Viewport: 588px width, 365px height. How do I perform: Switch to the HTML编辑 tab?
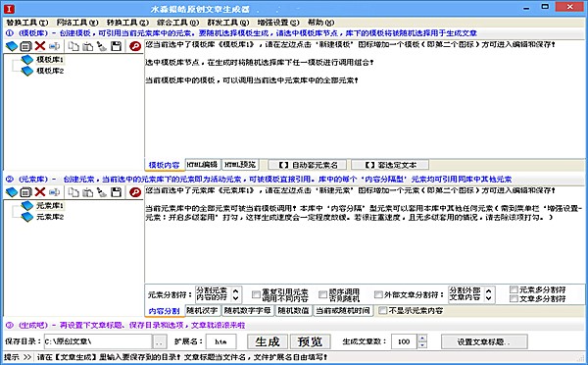tap(203, 165)
